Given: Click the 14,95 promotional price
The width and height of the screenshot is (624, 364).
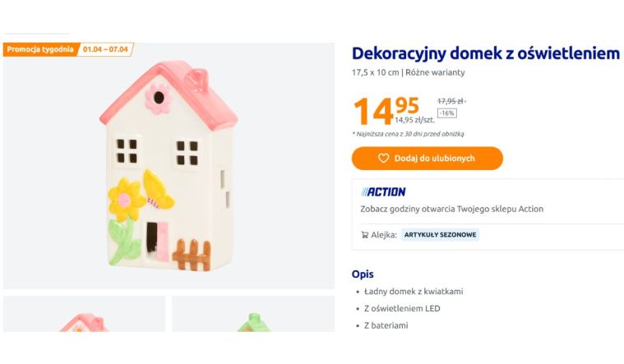Looking at the screenshot, I should (x=386, y=111).
